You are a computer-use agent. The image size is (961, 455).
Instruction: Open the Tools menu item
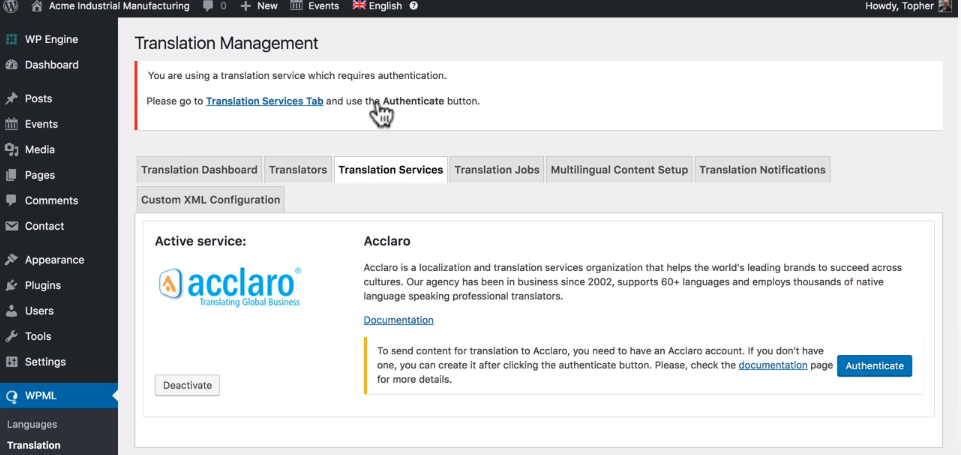pos(38,337)
